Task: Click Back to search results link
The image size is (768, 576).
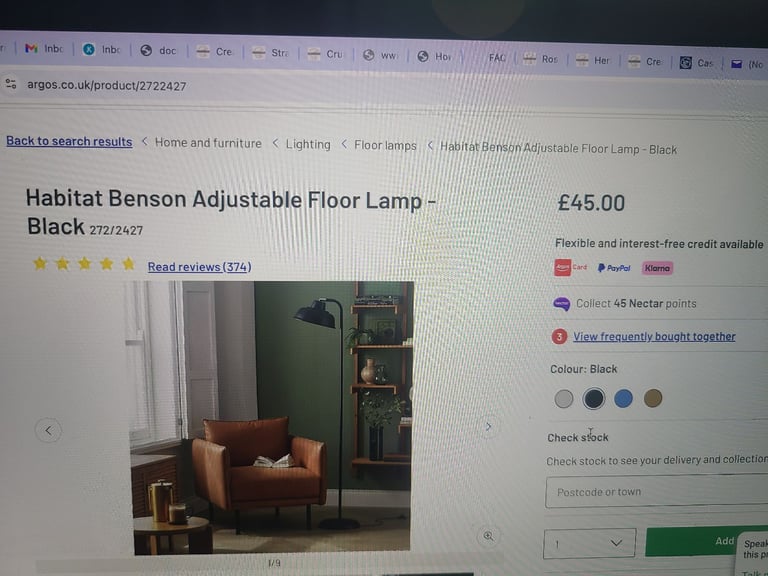Action: tap(69, 141)
